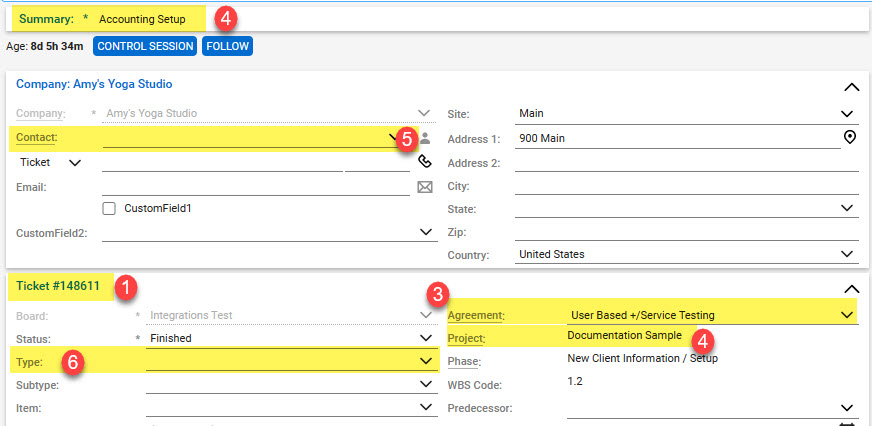Click the Address 1 field with 900 Main

point(677,138)
